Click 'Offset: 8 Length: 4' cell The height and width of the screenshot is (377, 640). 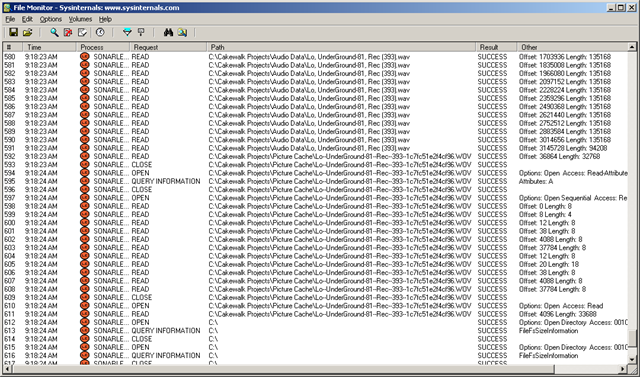(x=545, y=215)
